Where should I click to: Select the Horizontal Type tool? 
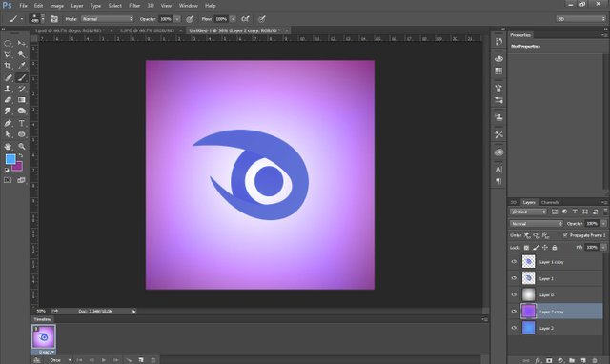[21, 123]
